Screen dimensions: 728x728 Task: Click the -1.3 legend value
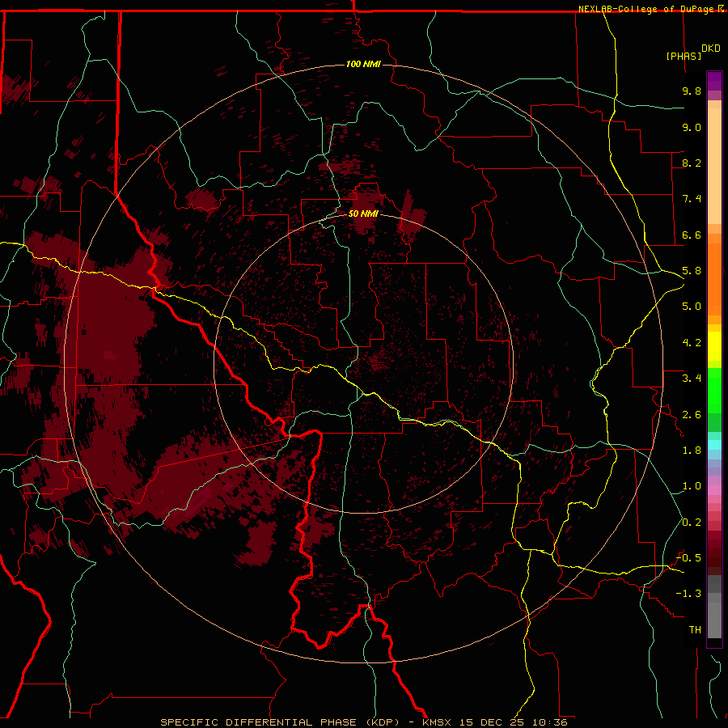click(x=688, y=594)
